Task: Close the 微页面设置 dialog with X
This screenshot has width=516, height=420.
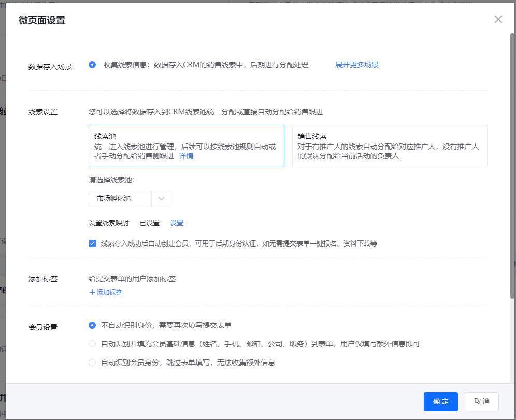Action: 498,19
